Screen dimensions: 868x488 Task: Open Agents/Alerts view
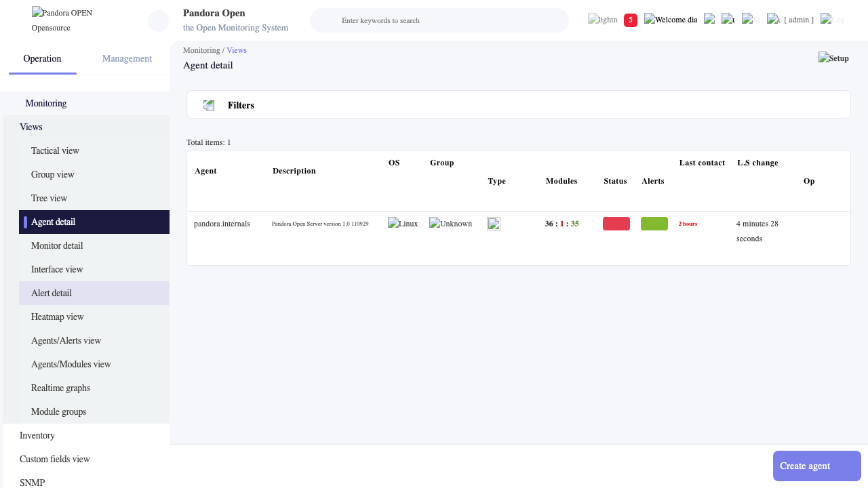click(94, 340)
